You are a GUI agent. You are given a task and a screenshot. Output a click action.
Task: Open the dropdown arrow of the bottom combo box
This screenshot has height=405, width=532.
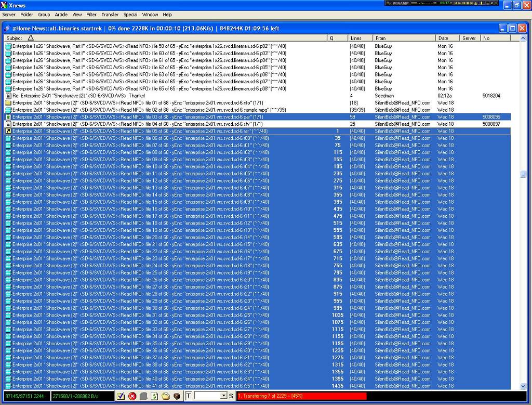pyautogui.click(x=223, y=396)
